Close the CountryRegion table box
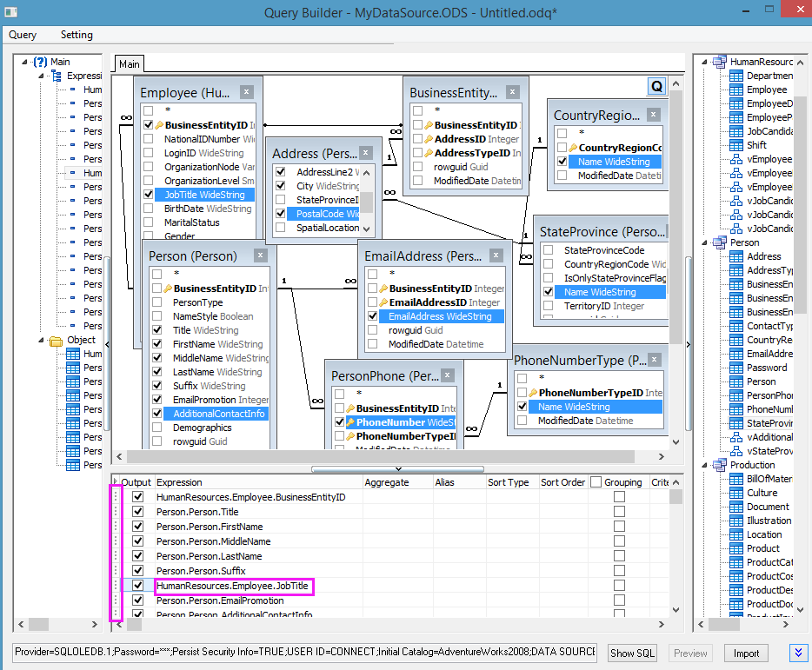812x670 pixels. (x=654, y=115)
